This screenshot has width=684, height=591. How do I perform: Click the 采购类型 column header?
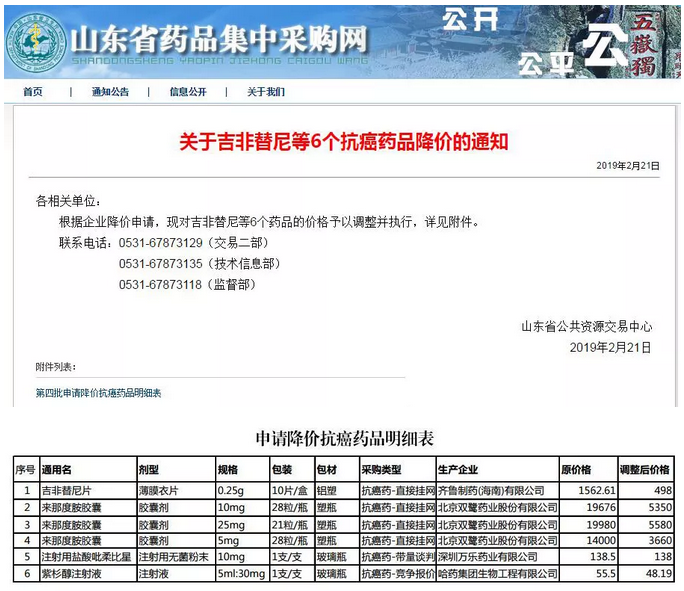point(398,469)
